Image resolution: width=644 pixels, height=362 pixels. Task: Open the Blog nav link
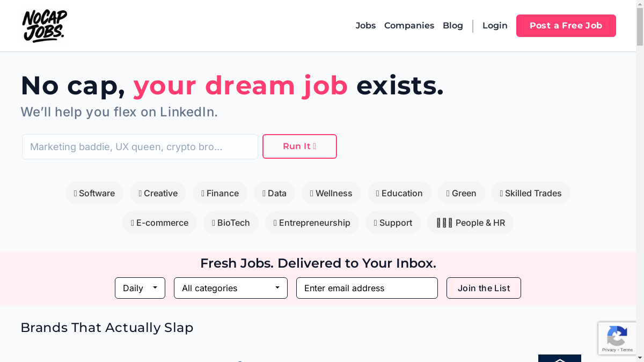click(x=453, y=26)
